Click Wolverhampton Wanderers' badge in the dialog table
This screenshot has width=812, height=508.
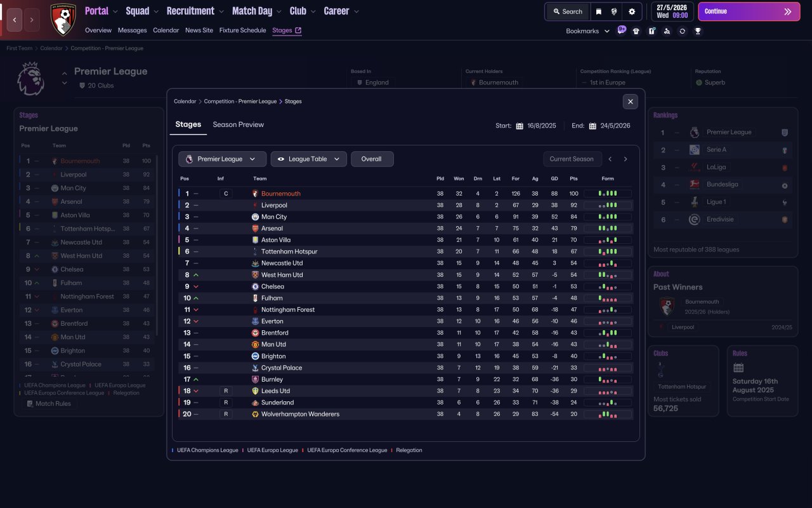[256, 414]
